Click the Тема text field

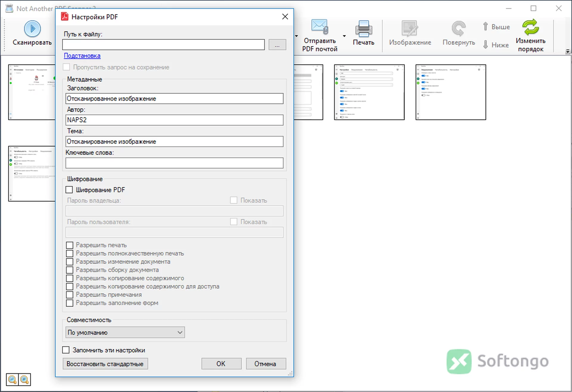(174, 141)
